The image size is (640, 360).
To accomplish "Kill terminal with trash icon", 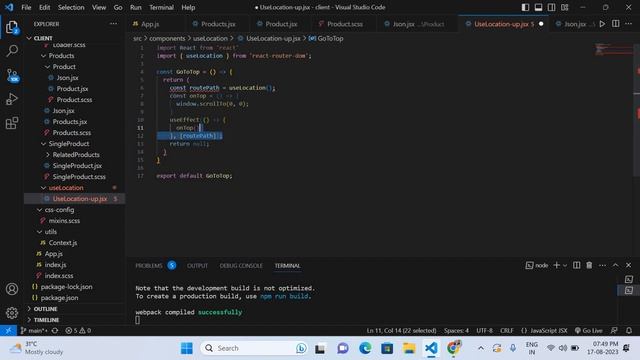I will click(589, 265).
